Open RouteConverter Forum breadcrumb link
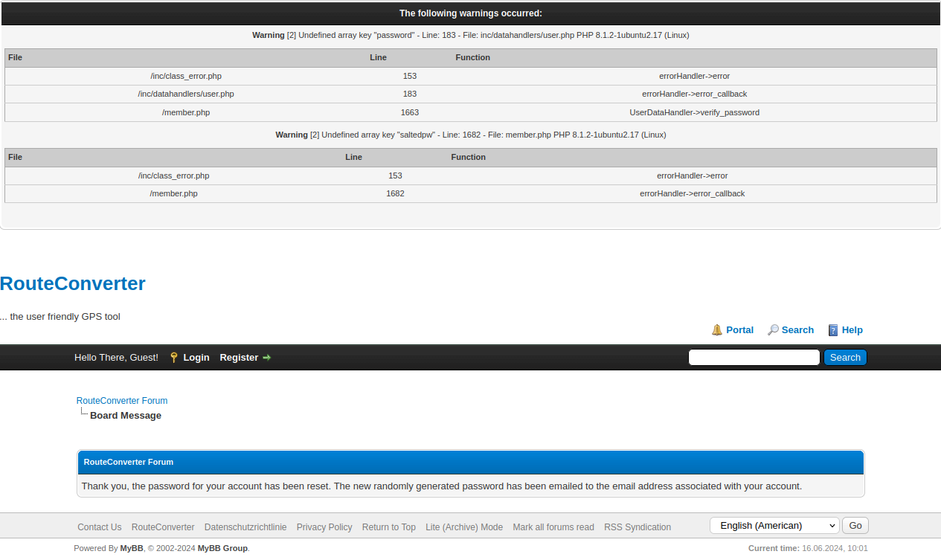This screenshot has width=941, height=560. [122, 401]
